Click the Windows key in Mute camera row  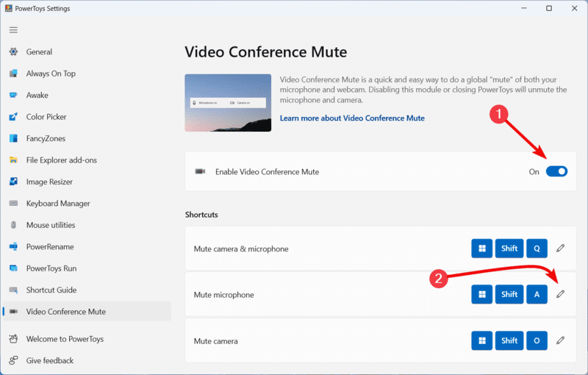(482, 340)
